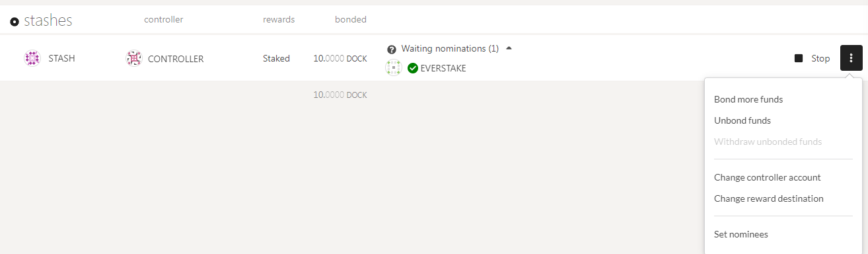Screen dimensions: 868x254
Task: Click the stashes header circle icon
Action: click(x=15, y=22)
